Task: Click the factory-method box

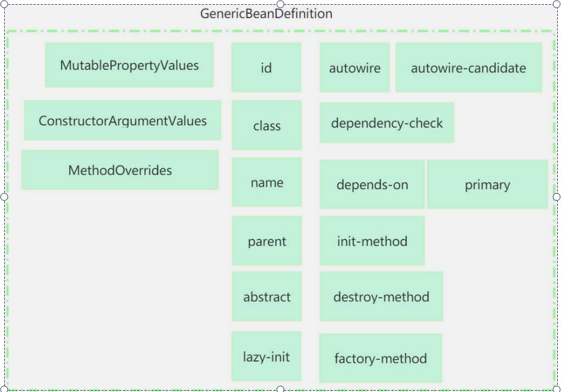Action: click(x=381, y=358)
